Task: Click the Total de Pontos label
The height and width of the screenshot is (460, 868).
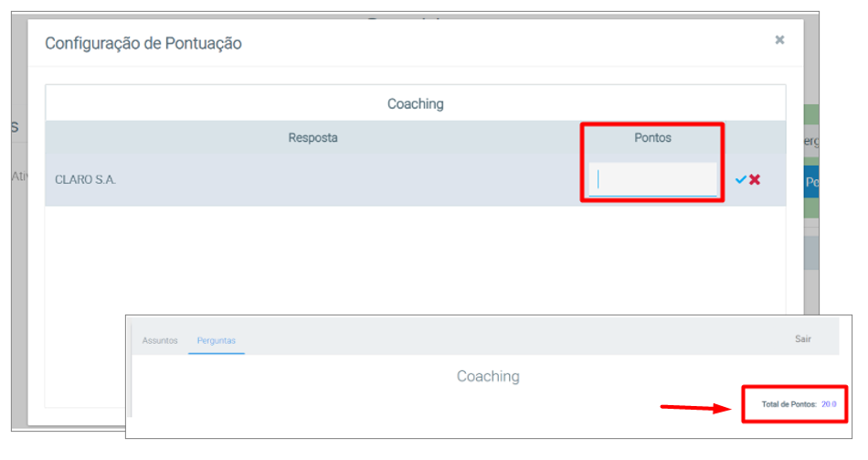Action: pyautogui.click(x=789, y=403)
